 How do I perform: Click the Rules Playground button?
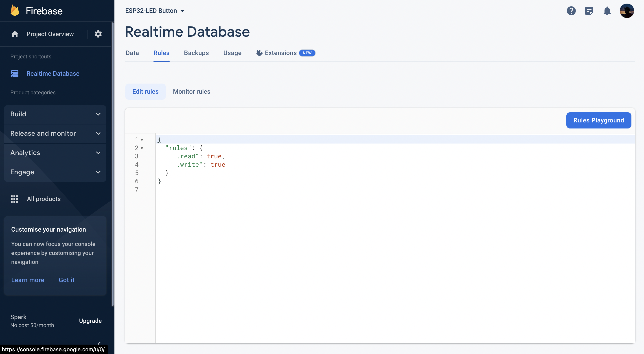pos(598,120)
